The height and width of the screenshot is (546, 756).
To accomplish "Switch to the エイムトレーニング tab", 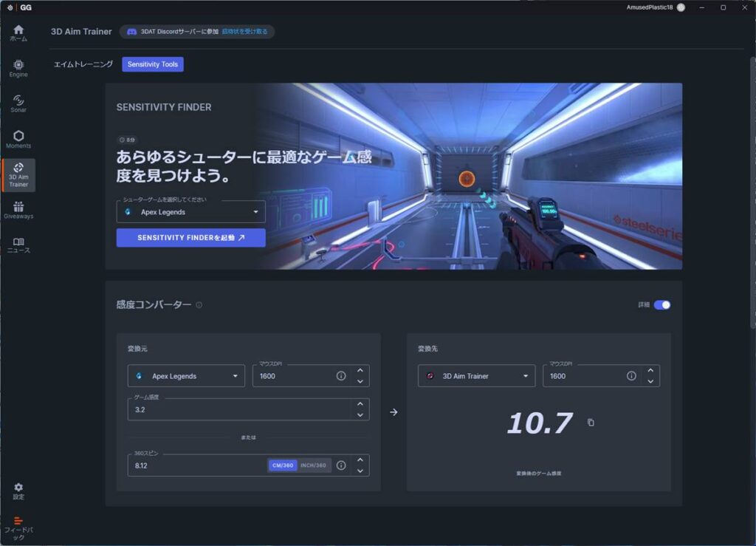I will 83,64.
